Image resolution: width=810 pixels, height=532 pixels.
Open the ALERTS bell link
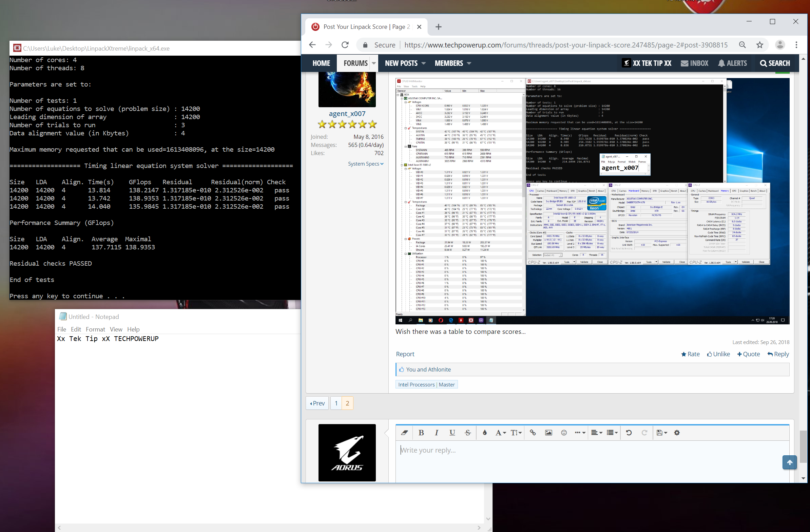(732, 63)
